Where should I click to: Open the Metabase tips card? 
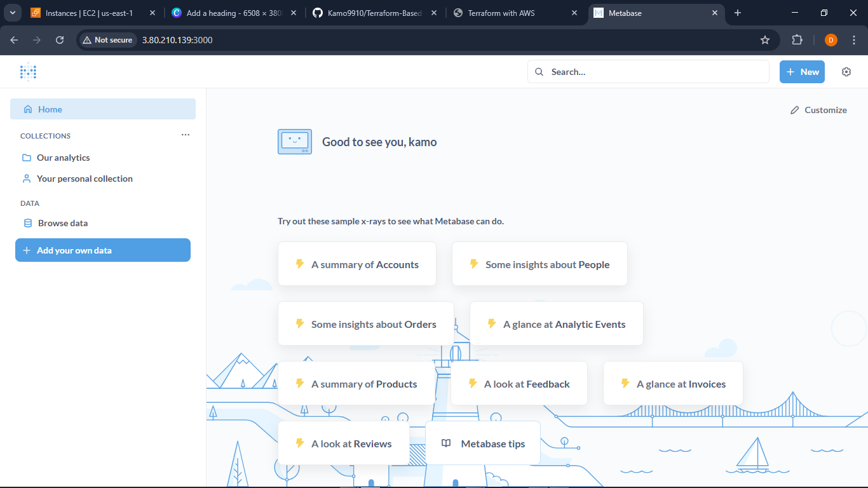point(483,444)
